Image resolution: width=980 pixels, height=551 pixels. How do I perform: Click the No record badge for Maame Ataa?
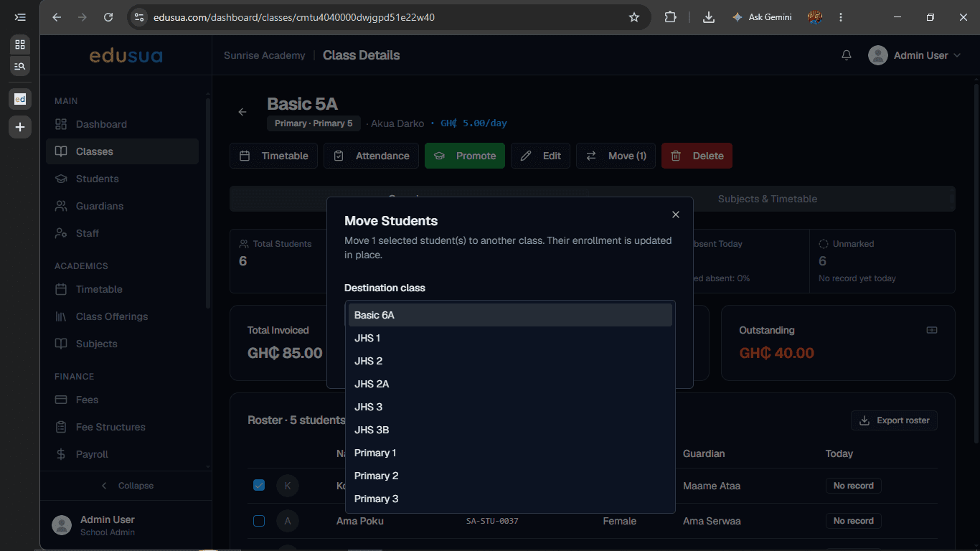click(x=853, y=486)
